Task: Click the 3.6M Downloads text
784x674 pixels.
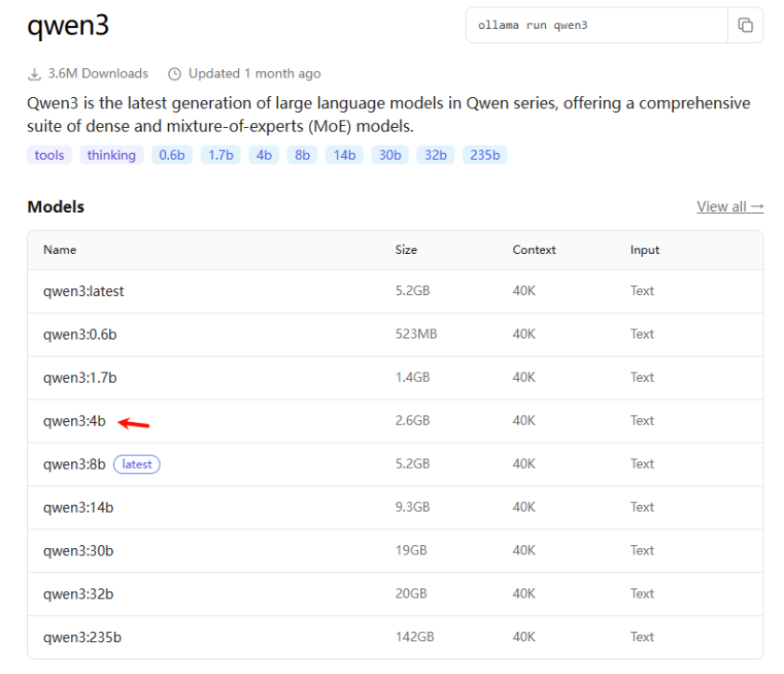Action: point(98,74)
